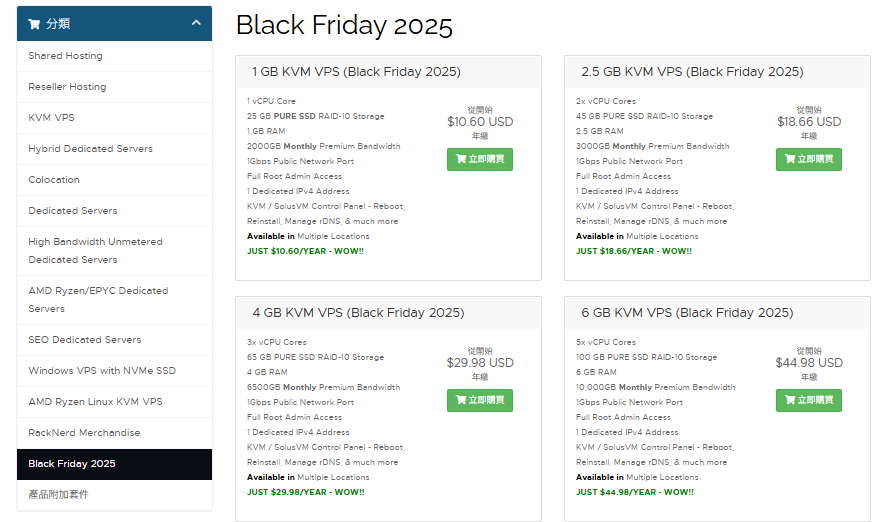The image size is (878, 522).
Task: Select Dedicated Servers category
Action: click(x=73, y=211)
